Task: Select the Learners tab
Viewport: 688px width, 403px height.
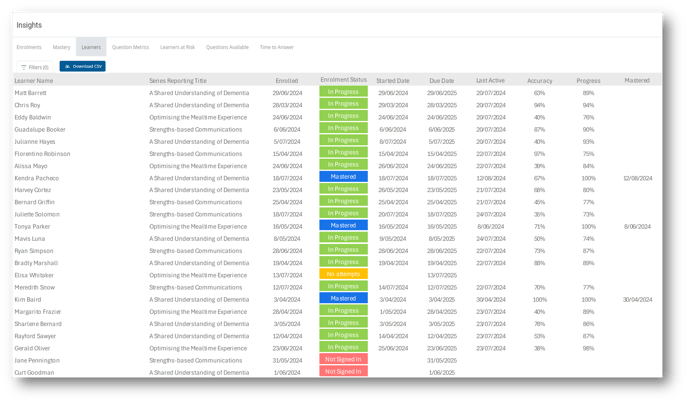Action: click(91, 47)
